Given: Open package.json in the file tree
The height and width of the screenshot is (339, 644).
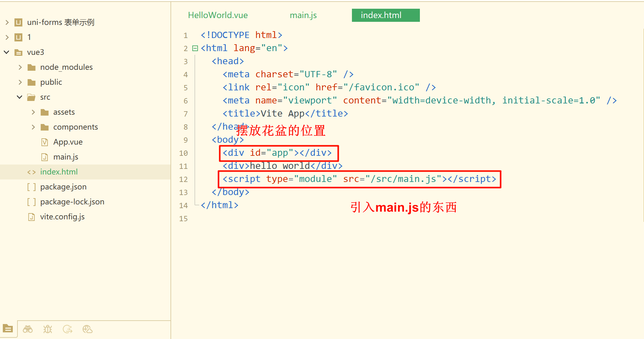Looking at the screenshot, I should 63,187.
